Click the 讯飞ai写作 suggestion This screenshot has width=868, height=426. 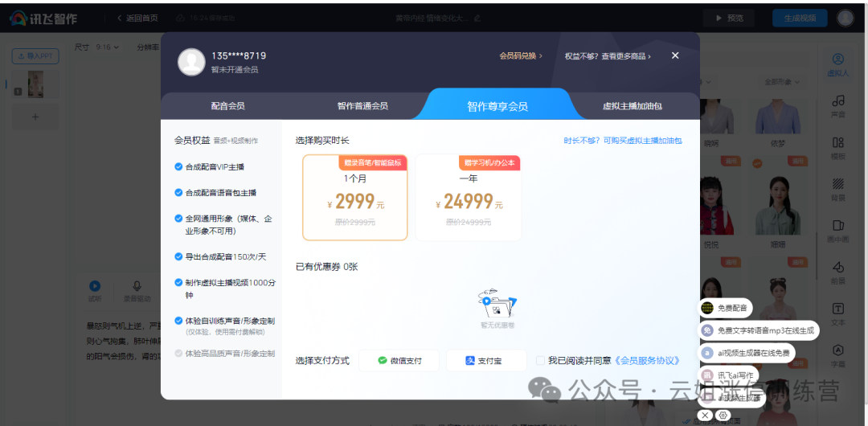[x=728, y=375]
